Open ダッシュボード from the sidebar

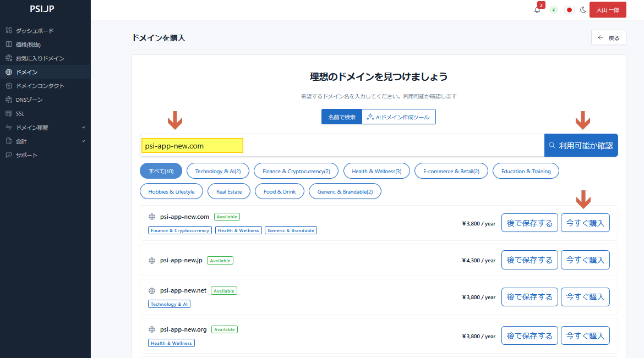pos(34,31)
